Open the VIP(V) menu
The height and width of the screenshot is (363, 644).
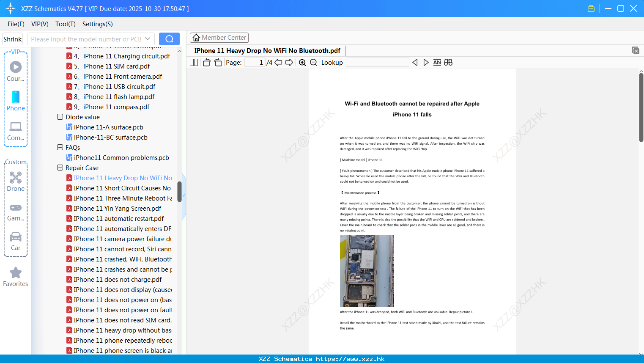pyautogui.click(x=40, y=24)
